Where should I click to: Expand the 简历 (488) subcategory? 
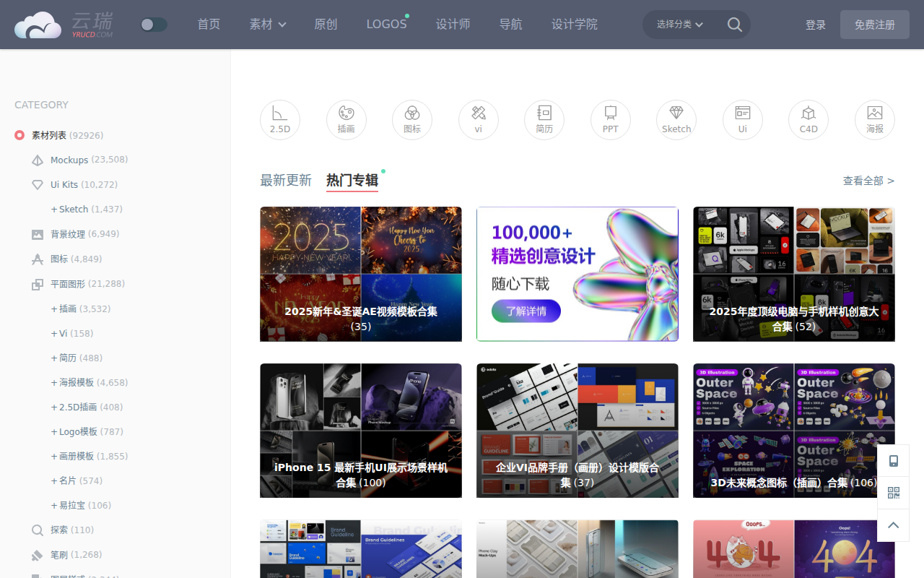click(x=77, y=358)
